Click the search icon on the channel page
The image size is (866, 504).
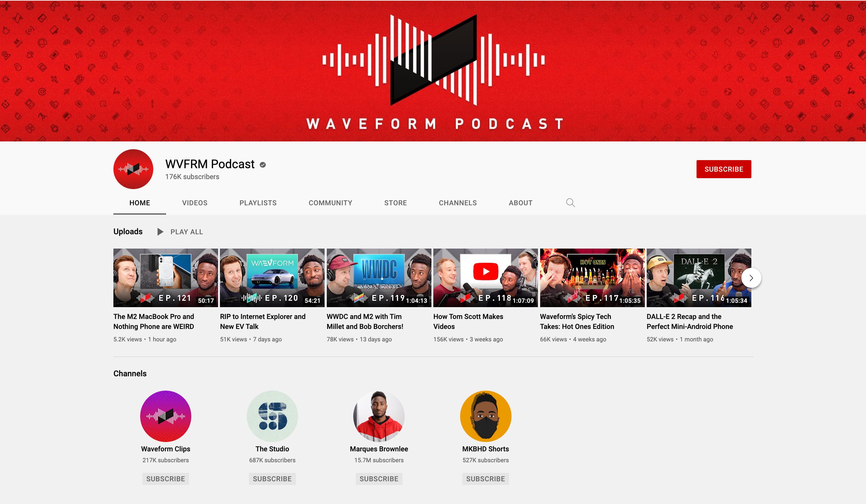coord(570,202)
